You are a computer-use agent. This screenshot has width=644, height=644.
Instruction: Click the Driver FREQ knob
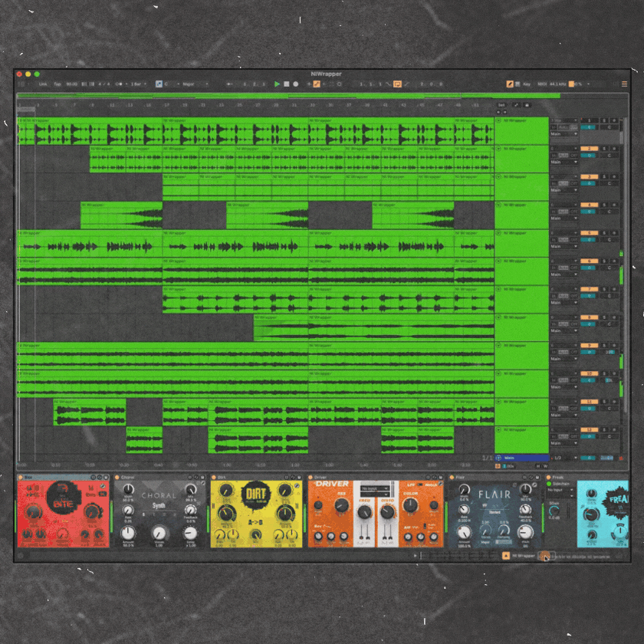tap(364, 512)
